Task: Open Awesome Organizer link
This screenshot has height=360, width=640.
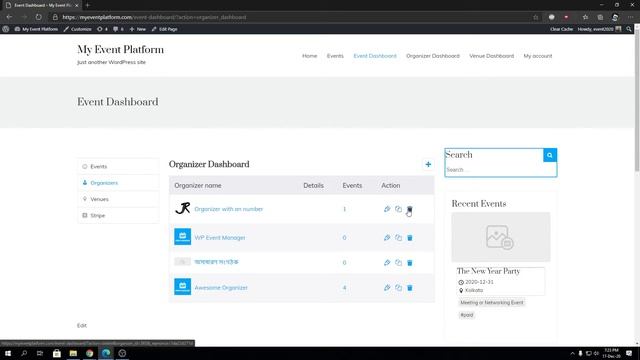Action: (221, 288)
